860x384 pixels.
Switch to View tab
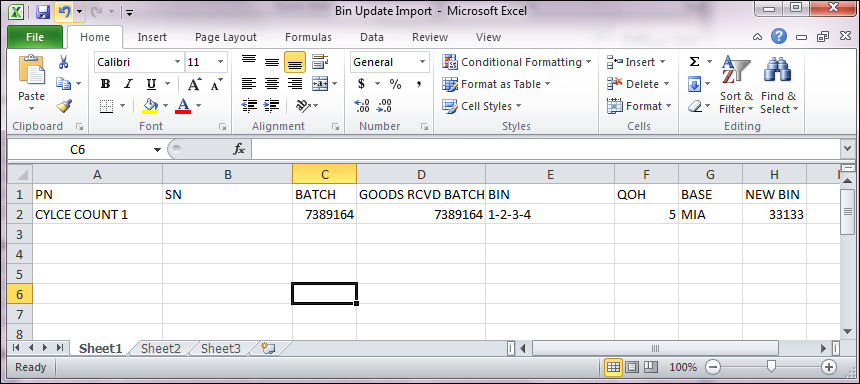[488, 37]
